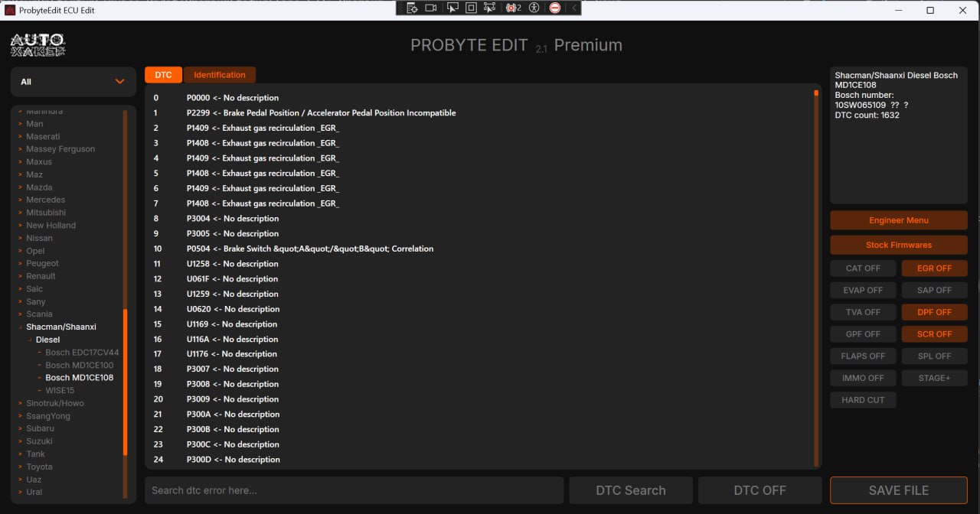Collapse the debug toolbar with left chevron
Image resolution: width=980 pixels, height=514 pixels.
pos(574,8)
